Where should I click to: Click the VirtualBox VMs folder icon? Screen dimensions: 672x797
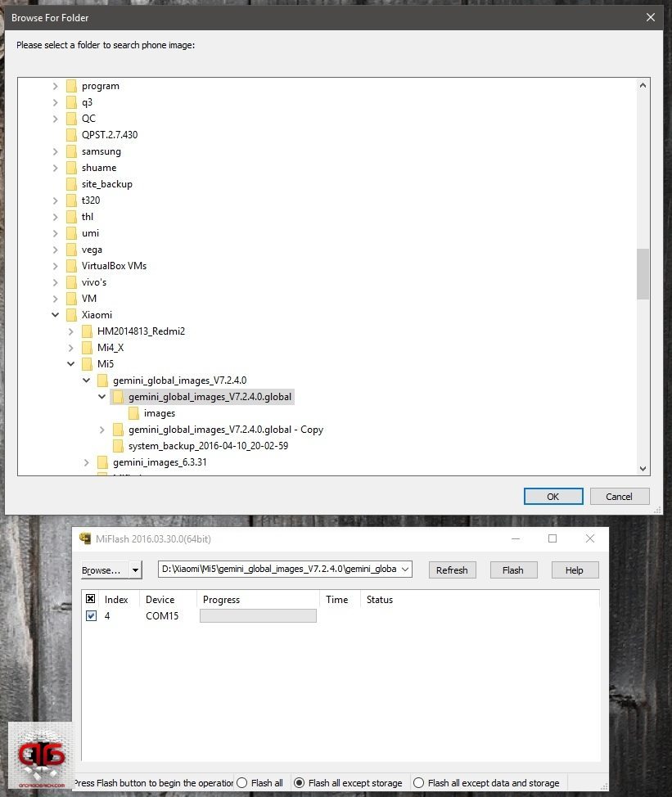tap(71, 266)
